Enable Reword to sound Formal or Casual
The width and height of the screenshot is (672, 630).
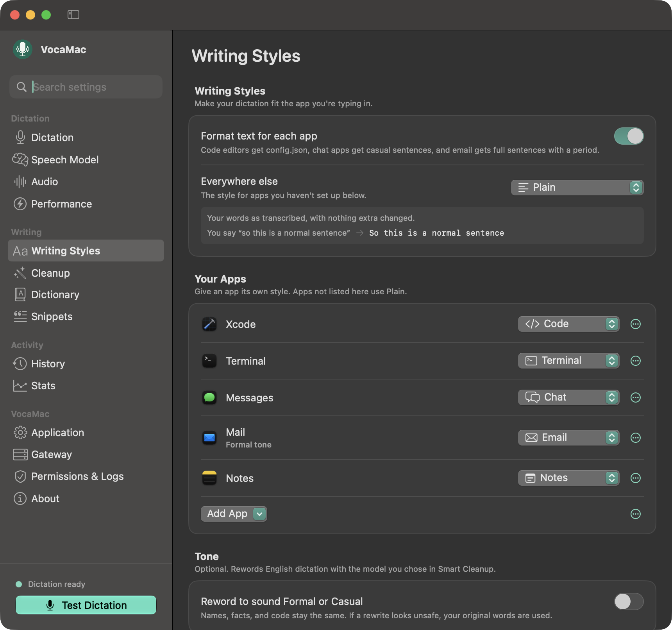629,601
